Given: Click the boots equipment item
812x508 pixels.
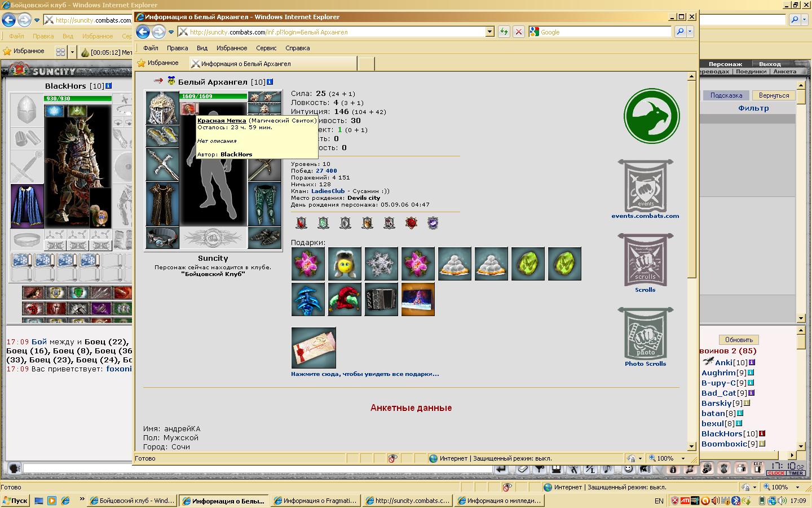Looking at the screenshot, I should (x=264, y=238).
